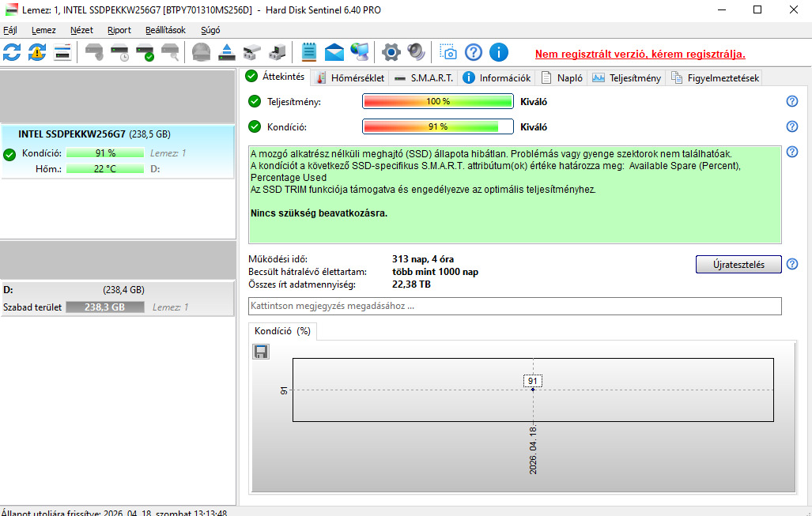812x516 pixels.
Task: Switch to the S.M.A.R.T. tab
Action: [423, 78]
